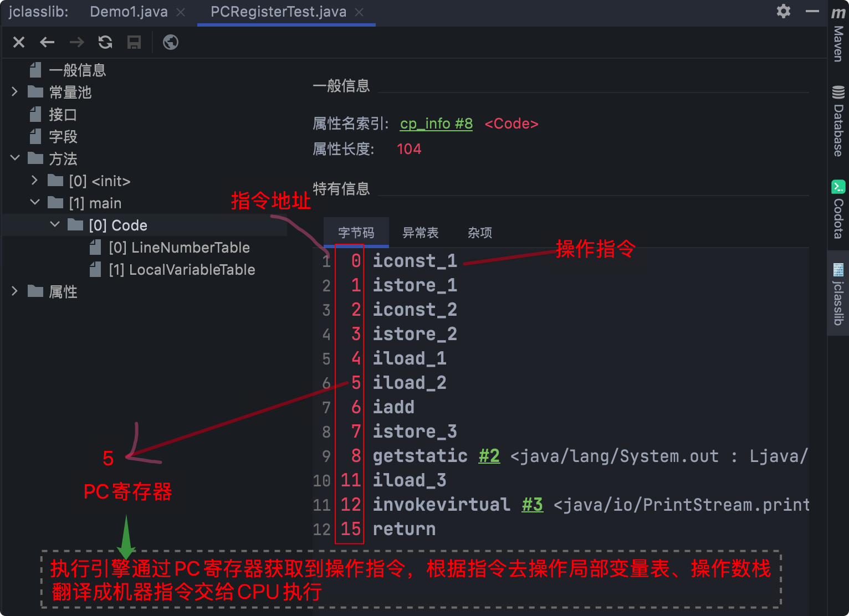Close the Demo1.java tab
This screenshot has height=616, width=849.
[x=181, y=12]
